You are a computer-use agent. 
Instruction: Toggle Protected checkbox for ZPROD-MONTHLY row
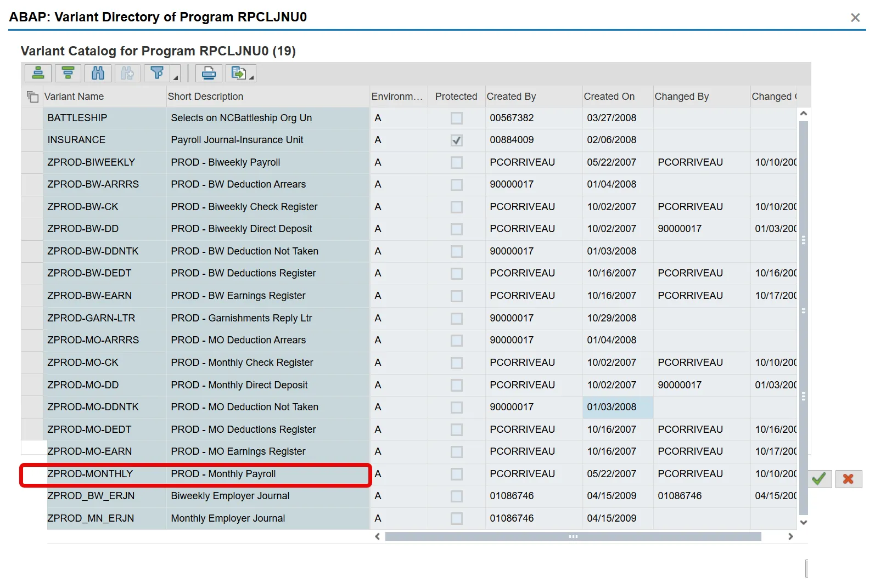pyautogui.click(x=456, y=474)
